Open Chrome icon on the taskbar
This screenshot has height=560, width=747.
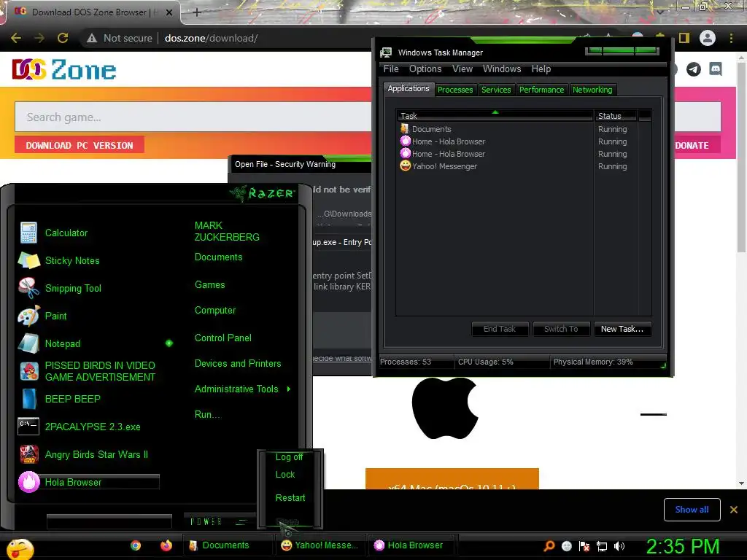[136, 545]
